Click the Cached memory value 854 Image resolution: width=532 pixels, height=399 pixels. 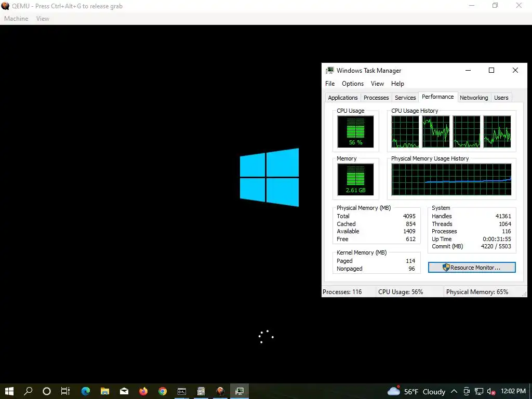coord(410,224)
